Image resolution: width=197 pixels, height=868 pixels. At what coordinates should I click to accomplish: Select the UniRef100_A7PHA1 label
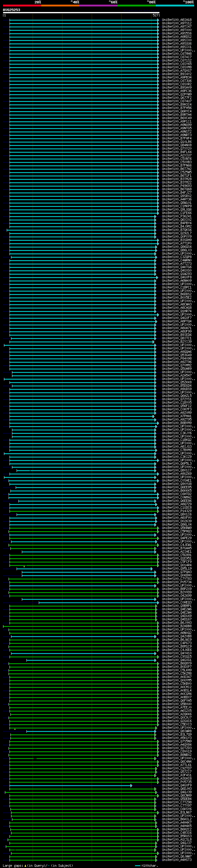point(177,416)
